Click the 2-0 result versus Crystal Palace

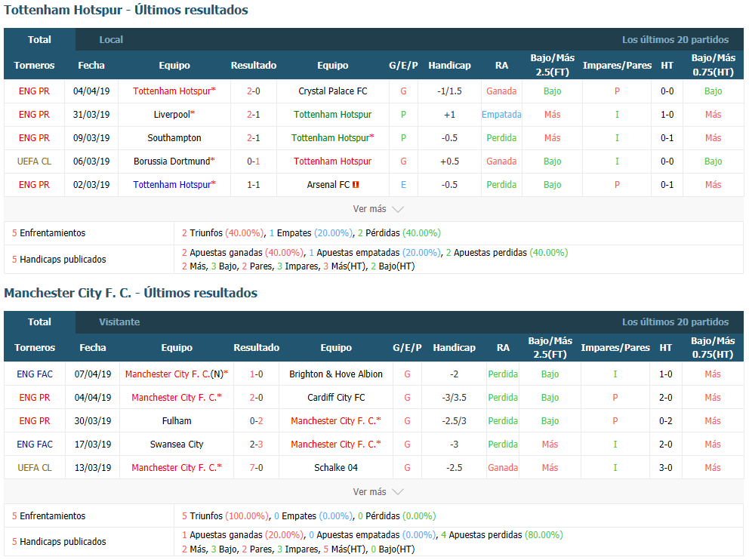[253, 91]
